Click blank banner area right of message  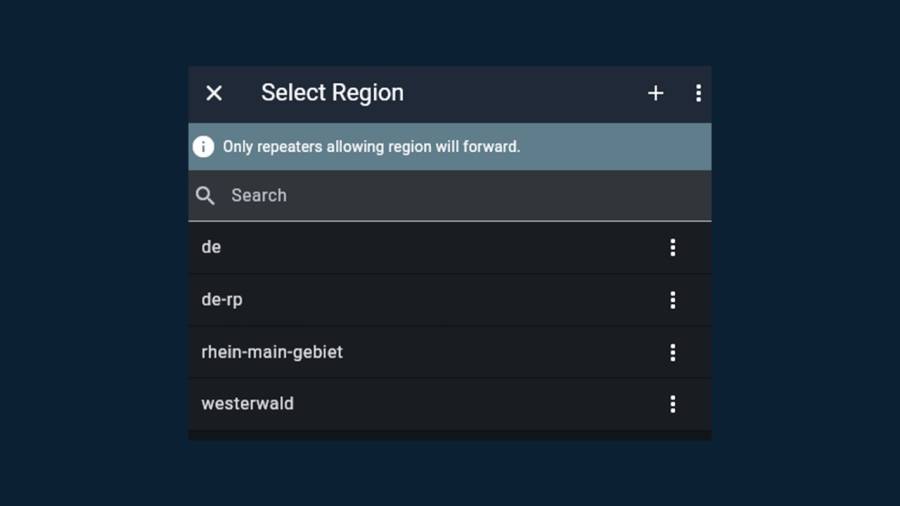pyautogui.click(x=620, y=147)
